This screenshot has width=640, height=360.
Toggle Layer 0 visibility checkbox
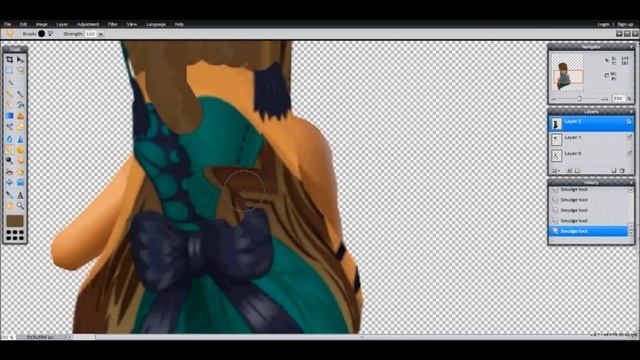pos(629,153)
